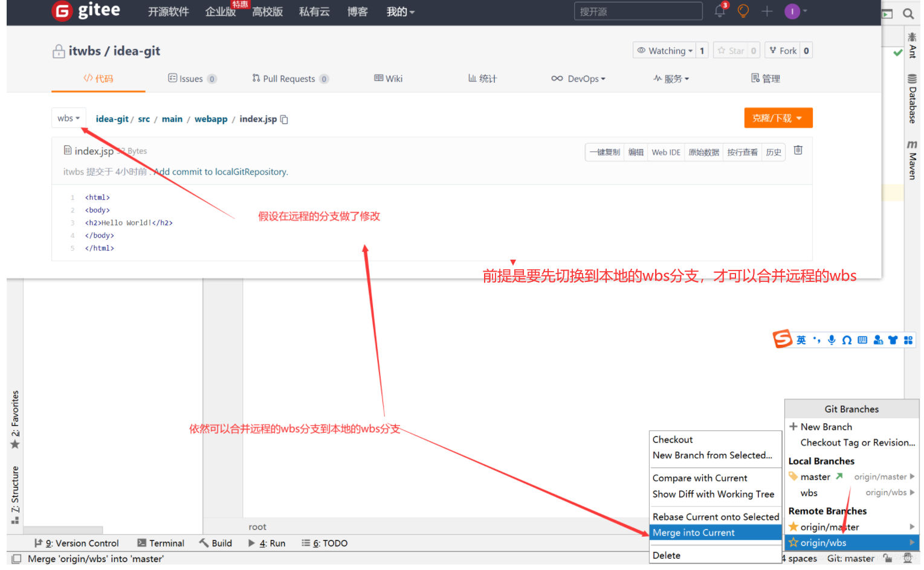Toggle Sogou punctuation mode icon

[x=816, y=340]
